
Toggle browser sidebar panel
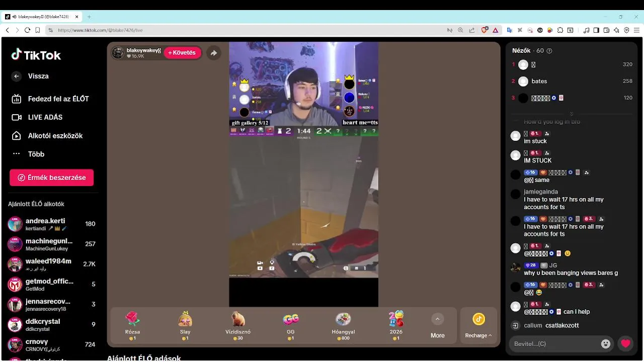tap(596, 30)
